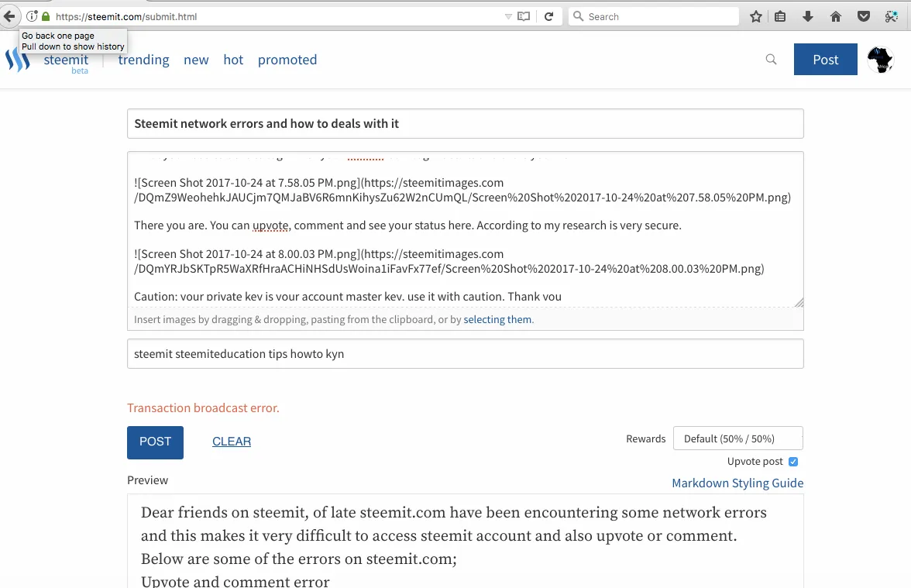Open the downloads arrow icon

(x=807, y=16)
